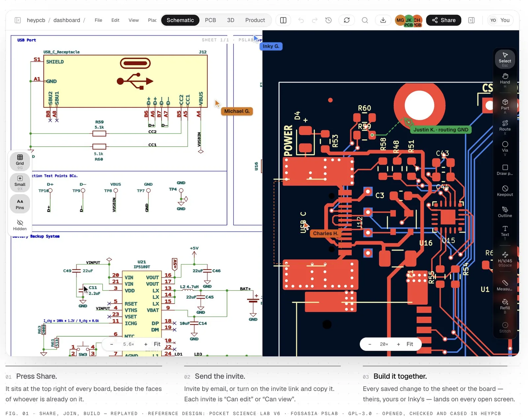Select the Outline tool
528x420 pixels.
click(x=505, y=212)
